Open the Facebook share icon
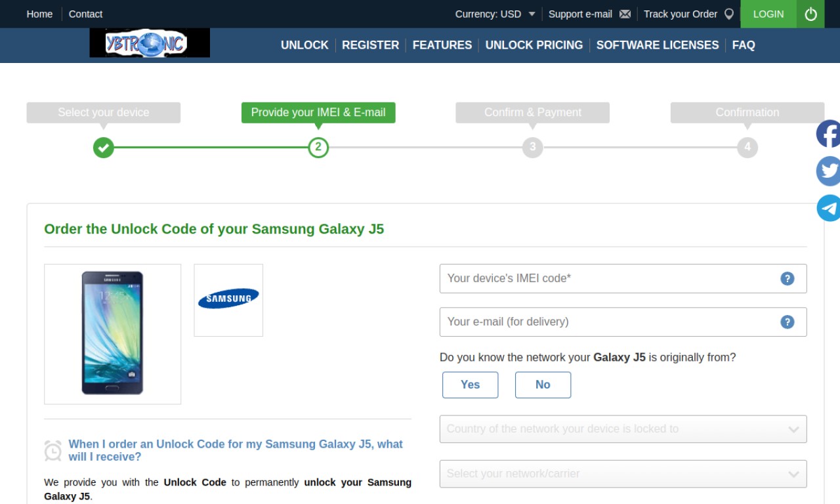 (x=828, y=134)
